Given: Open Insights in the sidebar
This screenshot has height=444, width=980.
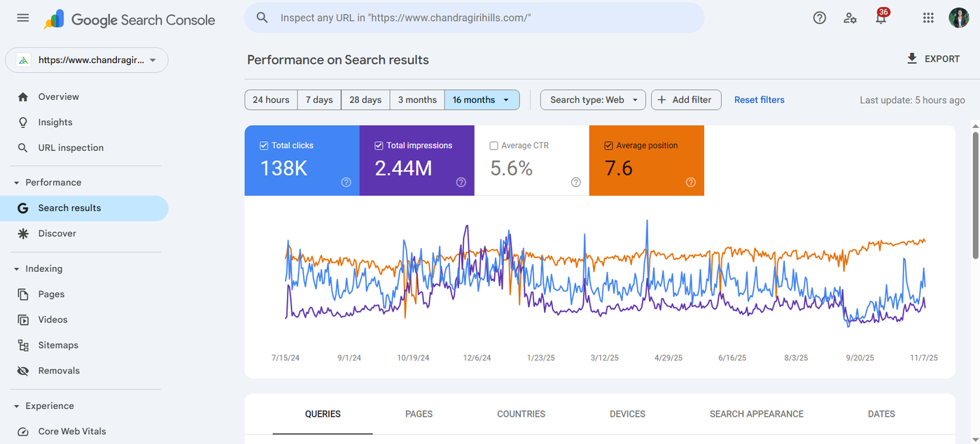Looking at the screenshot, I should (x=84, y=122).
